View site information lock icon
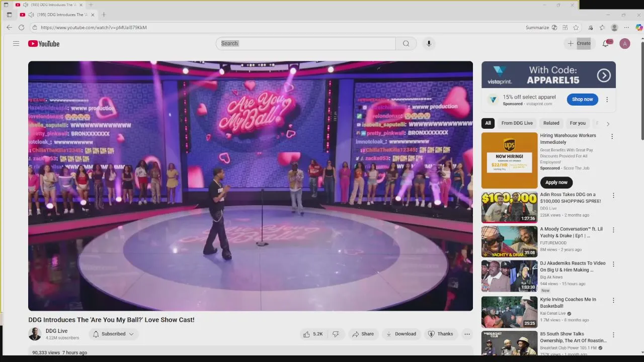The height and width of the screenshot is (362, 644). 35,28
